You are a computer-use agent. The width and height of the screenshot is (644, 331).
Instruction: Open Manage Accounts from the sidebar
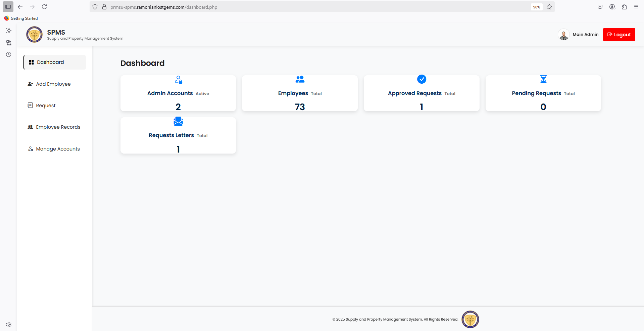57,149
